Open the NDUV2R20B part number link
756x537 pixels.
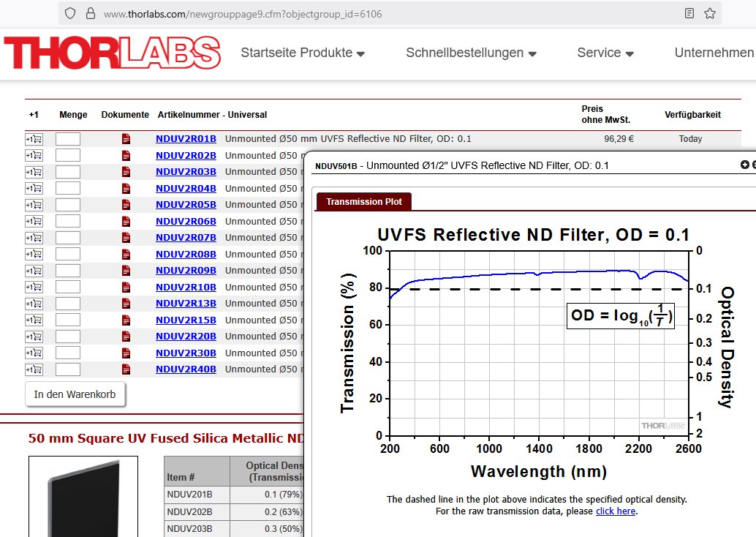186,337
